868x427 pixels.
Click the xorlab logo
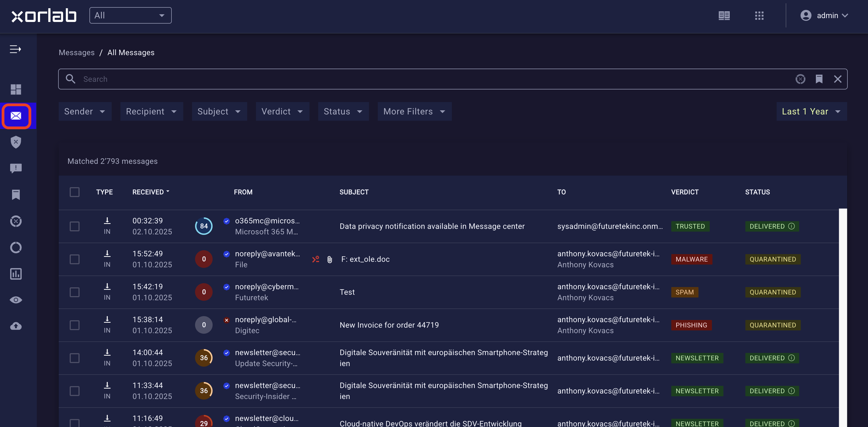(44, 15)
